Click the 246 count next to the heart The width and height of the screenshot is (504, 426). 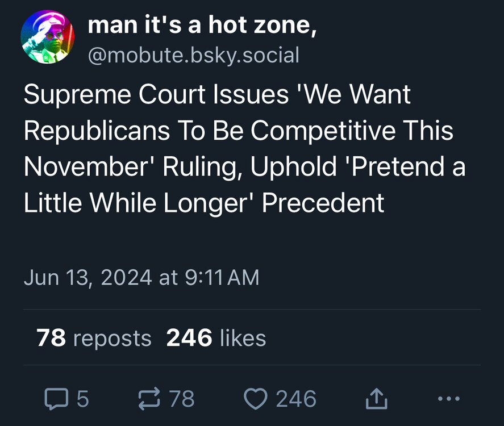297,399
